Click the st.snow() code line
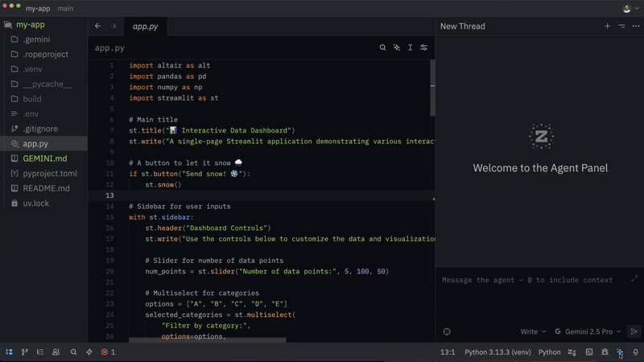The height and width of the screenshot is (362, 644). pyautogui.click(x=163, y=185)
